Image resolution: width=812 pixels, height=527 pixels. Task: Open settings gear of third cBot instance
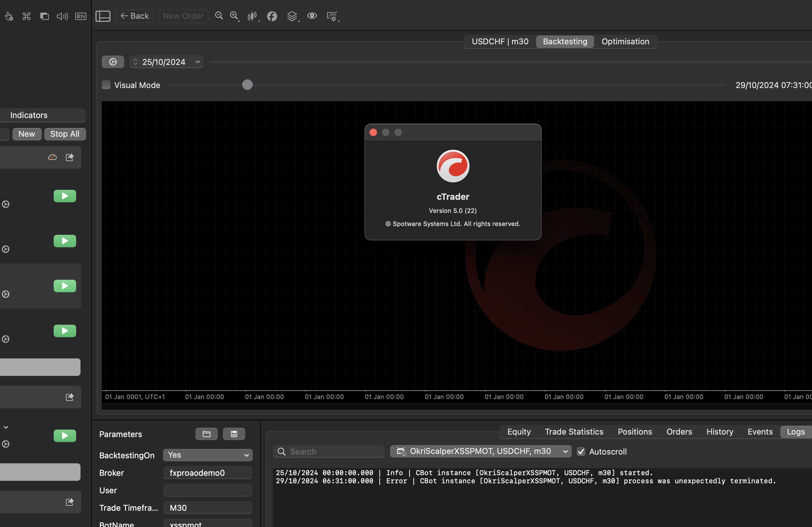click(x=5, y=294)
